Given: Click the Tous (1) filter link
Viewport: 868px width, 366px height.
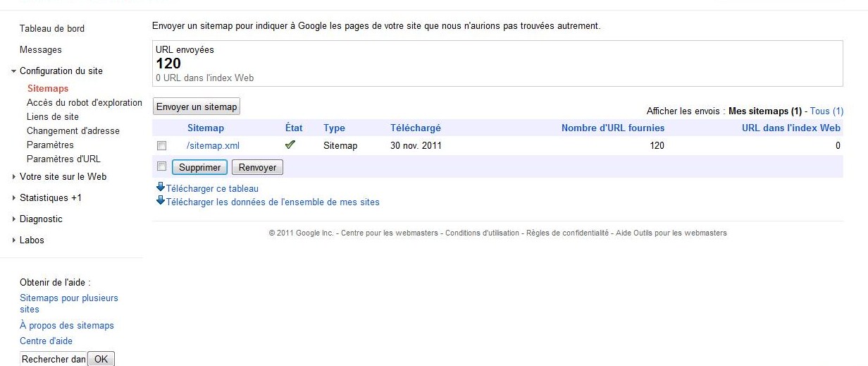Looking at the screenshot, I should tap(826, 111).
